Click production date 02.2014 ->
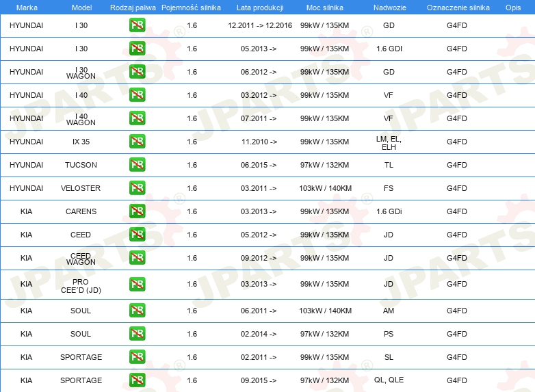 pyautogui.click(x=259, y=334)
